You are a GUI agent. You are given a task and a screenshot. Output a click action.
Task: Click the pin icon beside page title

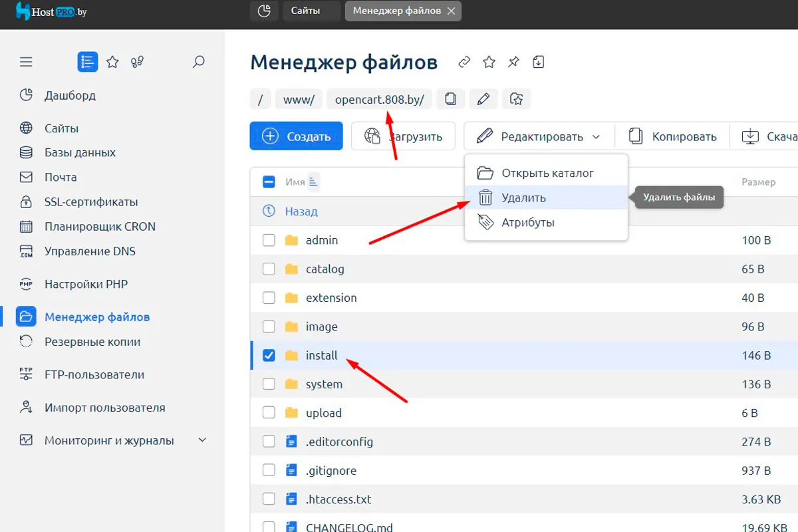513,63
